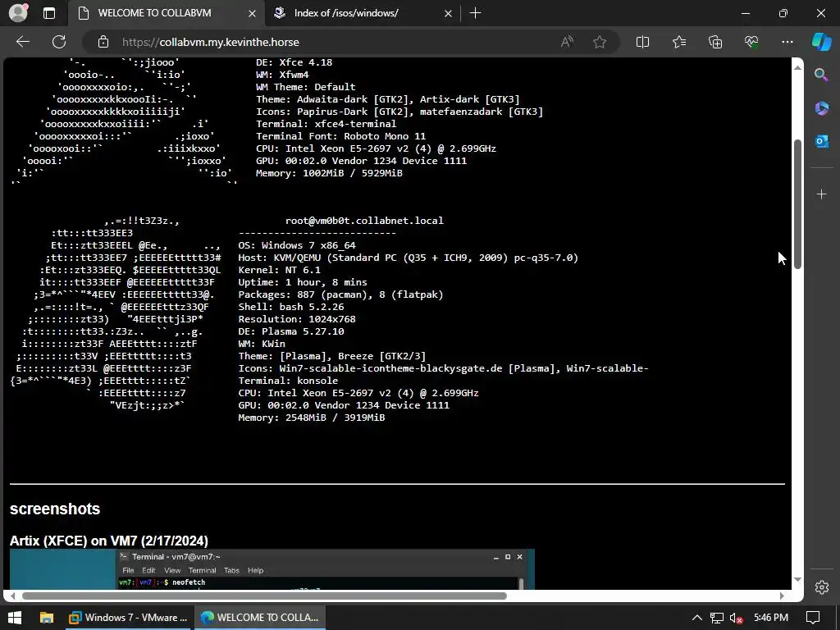This screenshot has height=630, width=840.
Task: Close the WELCOME TO COLLABVM tab
Action: pos(252,13)
